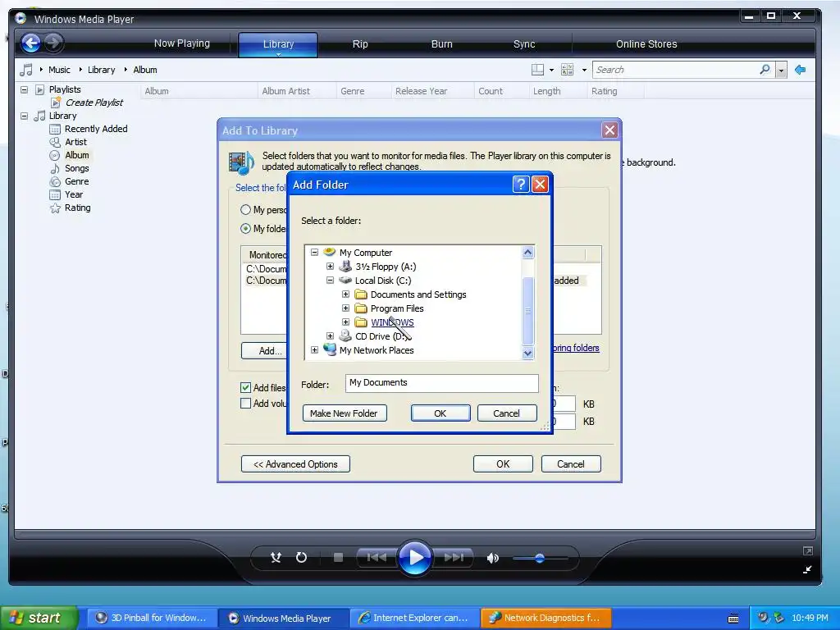Switch to the Sync tab

tap(524, 44)
